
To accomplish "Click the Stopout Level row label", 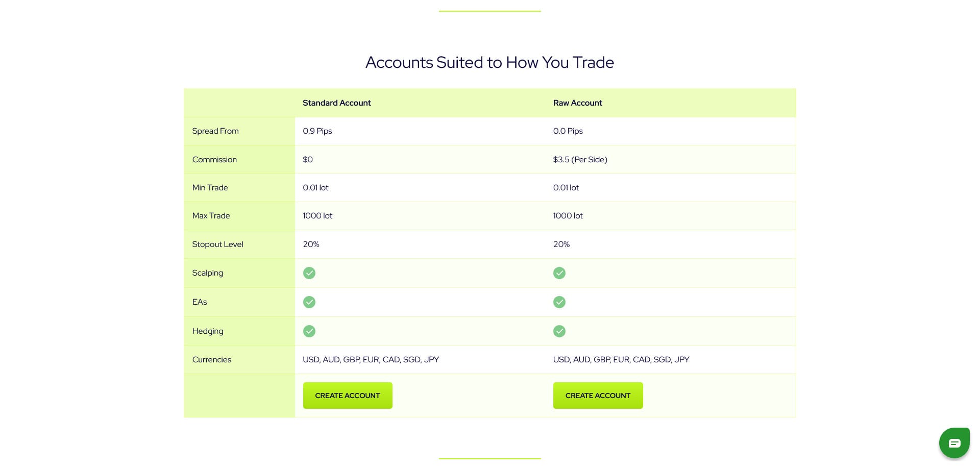I will pyautogui.click(x=217, y=244).
